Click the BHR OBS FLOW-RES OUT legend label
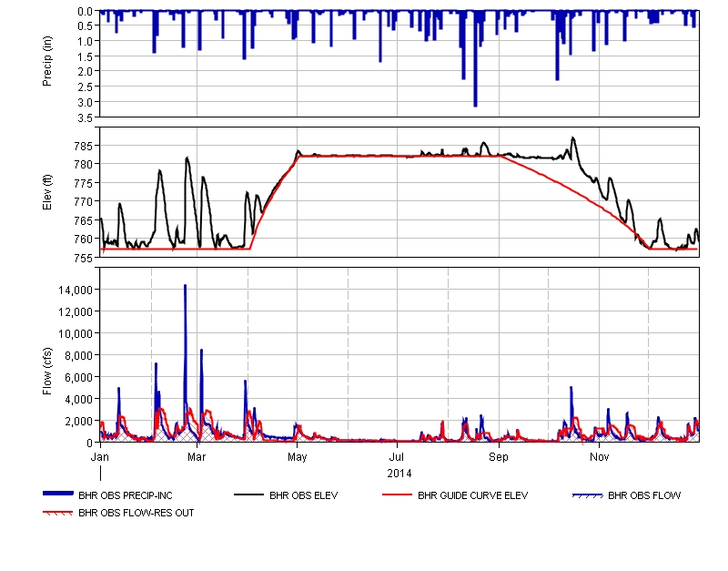Viewport: 728px width, 571px height. pyautogui.click(x=136, y=513)
